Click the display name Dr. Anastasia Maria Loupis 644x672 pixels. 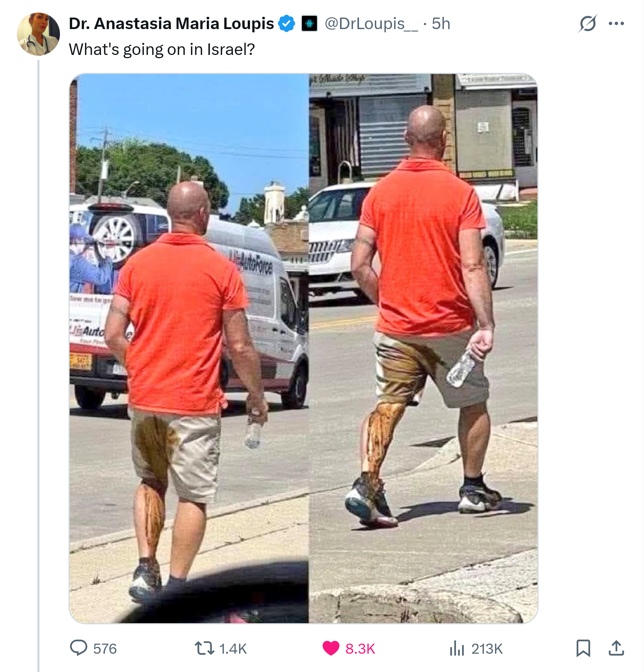tap(171, 24)
